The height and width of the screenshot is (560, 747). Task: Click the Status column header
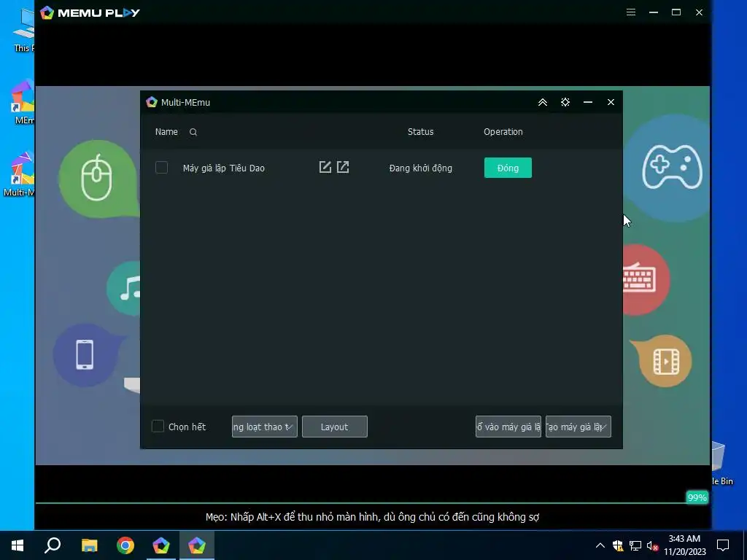[x=420, y=132]
